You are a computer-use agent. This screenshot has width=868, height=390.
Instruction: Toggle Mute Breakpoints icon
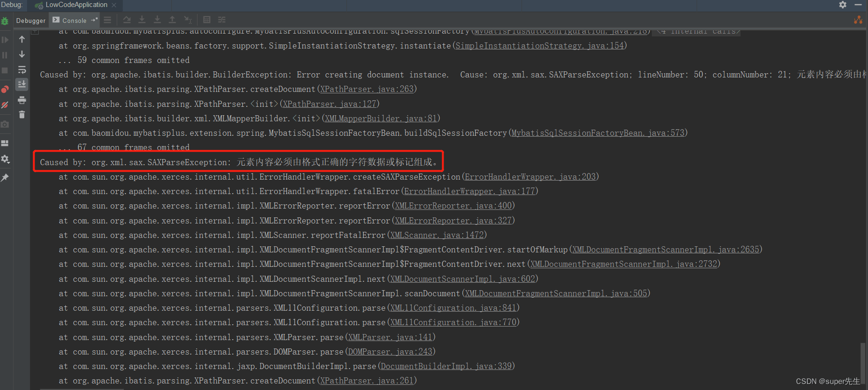click(x=5, y=105)
